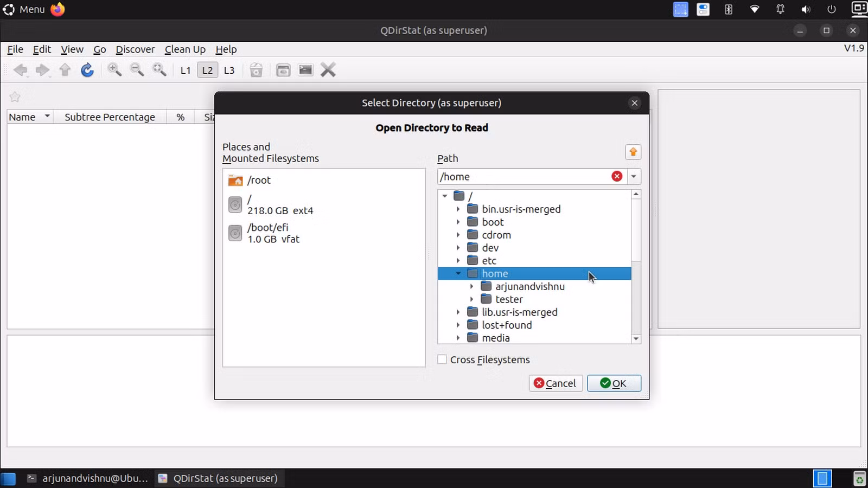Expand the bin.usr-is-merged folder

pyautogui.click(x=458, y=209)
